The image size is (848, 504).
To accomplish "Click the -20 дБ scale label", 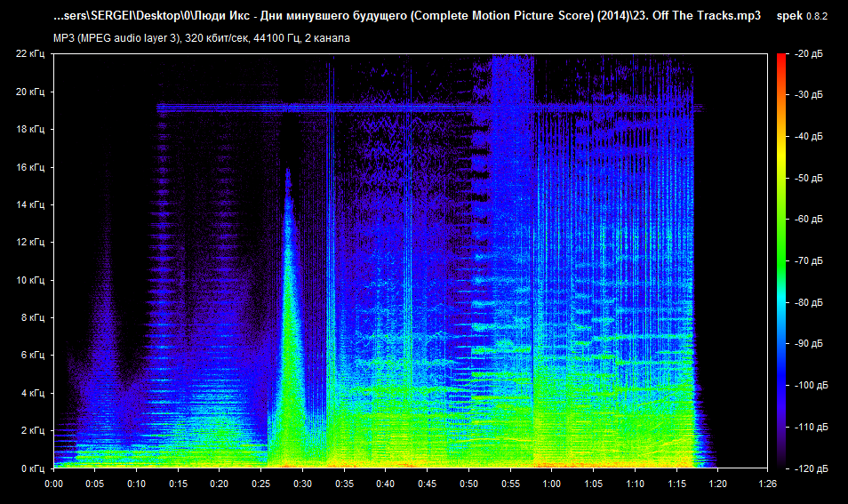I will (x=809, y=54).
